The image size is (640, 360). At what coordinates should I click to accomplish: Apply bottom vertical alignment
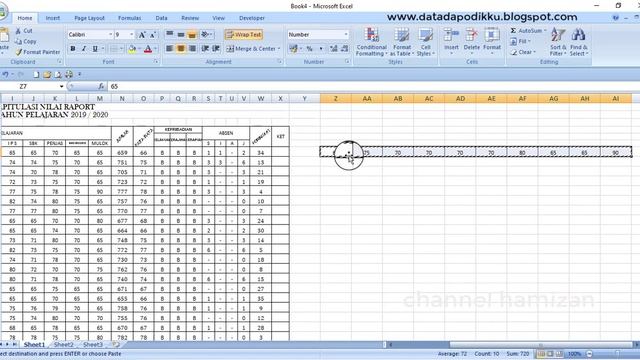tap(192, 35)
